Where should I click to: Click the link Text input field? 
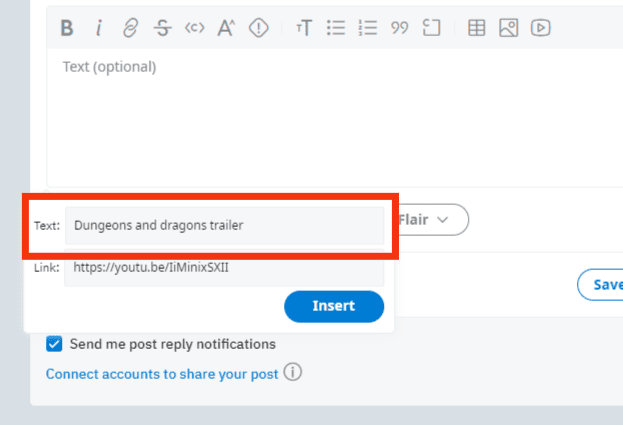point(224,225)
